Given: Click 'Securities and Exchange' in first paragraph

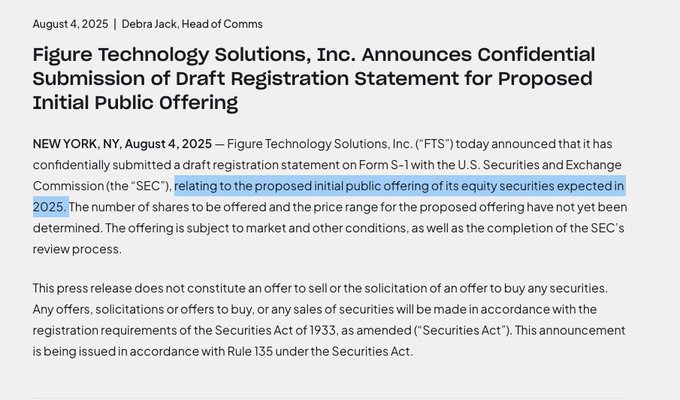Looking at the screenshot, I should (x=552, y=165).
